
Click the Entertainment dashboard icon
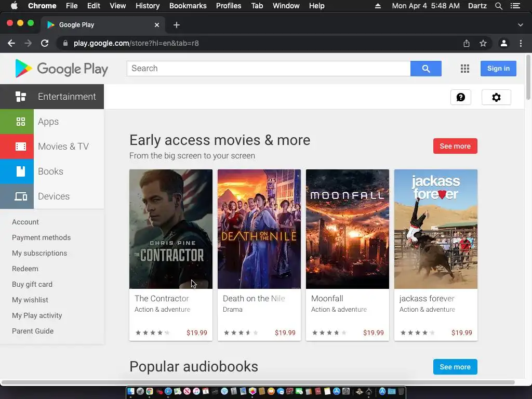[21, 97]
